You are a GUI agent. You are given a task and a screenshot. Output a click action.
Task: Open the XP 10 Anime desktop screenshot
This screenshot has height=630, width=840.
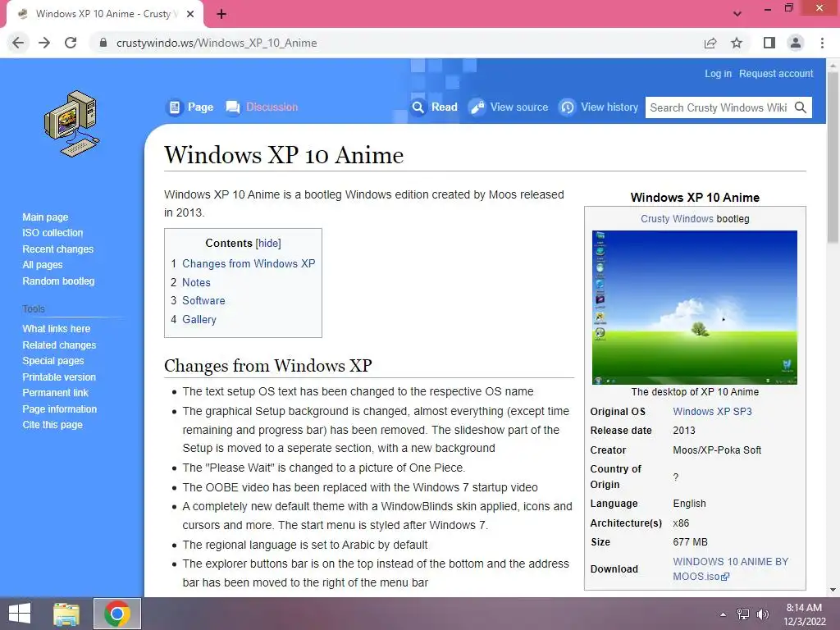click(x=695, y=308)
